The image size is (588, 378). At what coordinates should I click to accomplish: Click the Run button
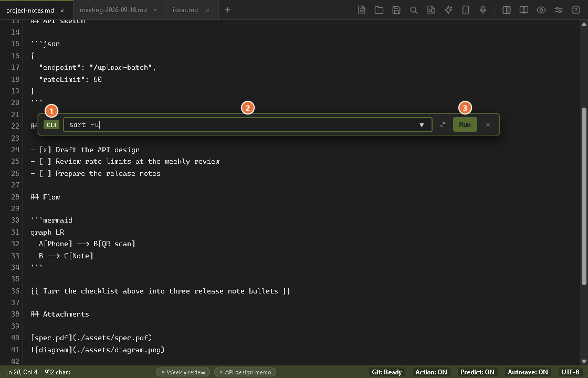(465, 124)
